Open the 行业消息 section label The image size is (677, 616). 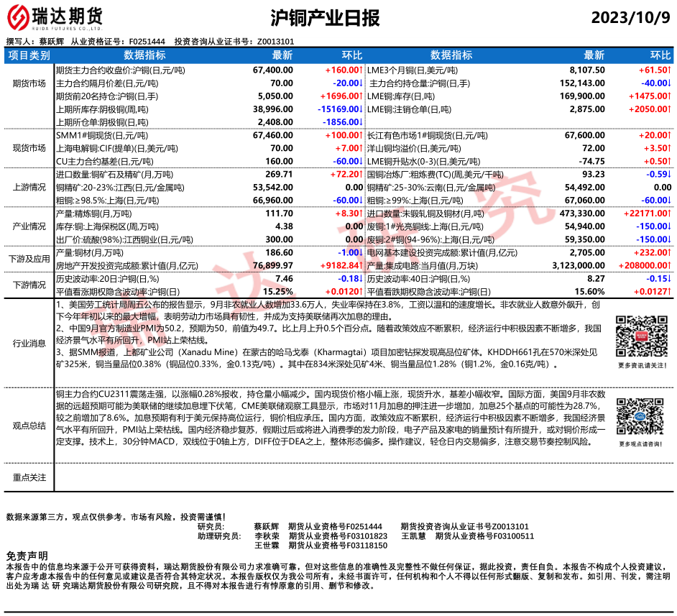(29, 344)
